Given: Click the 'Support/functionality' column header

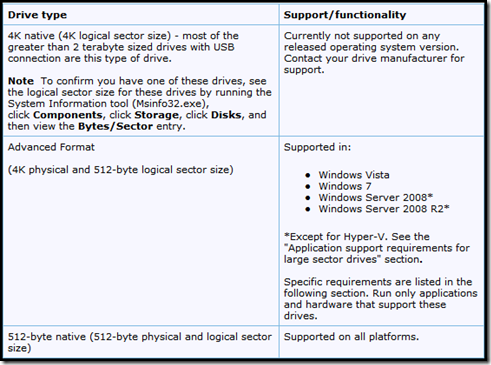Looking at the screenshot, I should (345, 15).
